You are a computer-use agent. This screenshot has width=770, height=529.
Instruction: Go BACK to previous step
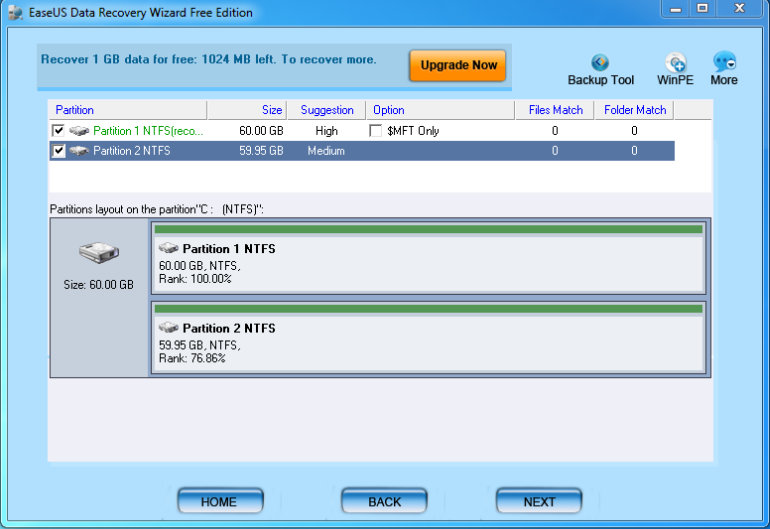[x=384, y=501]
